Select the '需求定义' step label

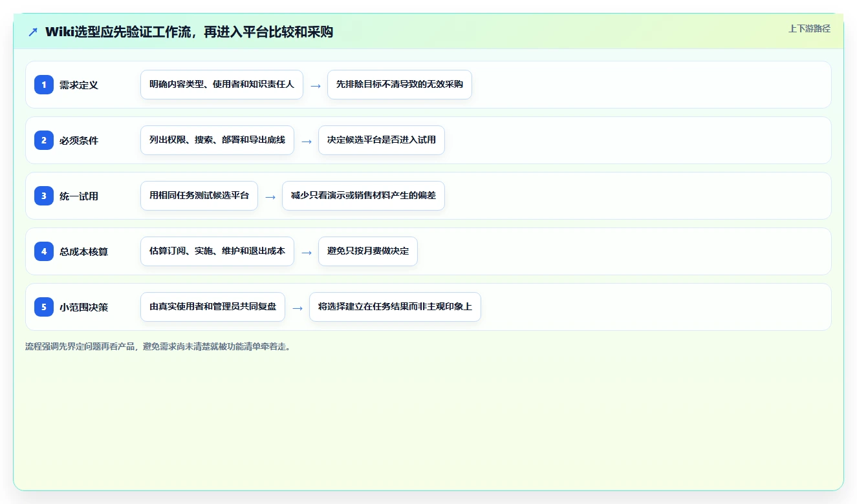pyautogui.click(x=79, y=85)
